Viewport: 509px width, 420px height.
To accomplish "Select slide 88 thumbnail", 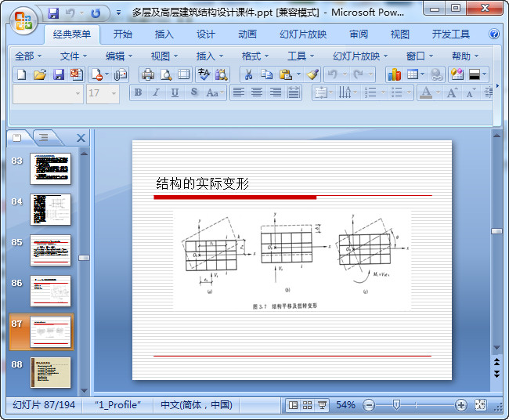I will (x=51, y=372).
